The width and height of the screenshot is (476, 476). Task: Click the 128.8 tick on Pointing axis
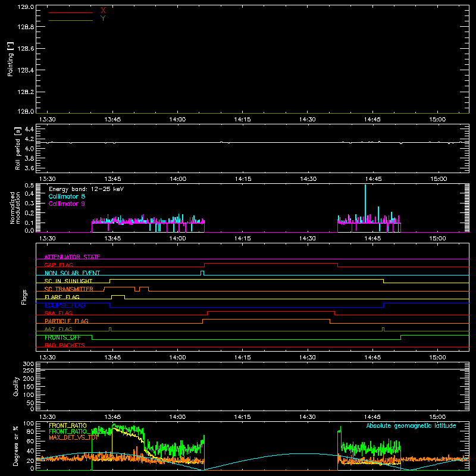26,27
